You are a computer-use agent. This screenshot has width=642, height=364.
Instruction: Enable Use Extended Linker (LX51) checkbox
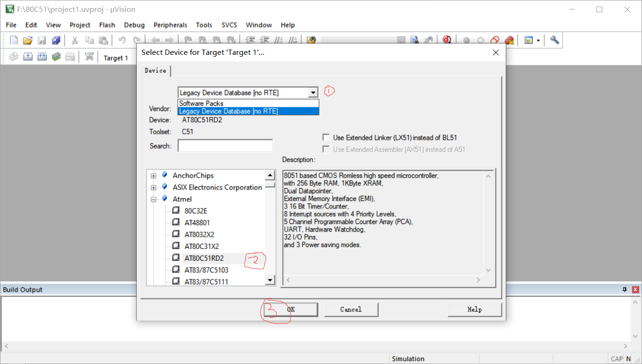point(326,138)
